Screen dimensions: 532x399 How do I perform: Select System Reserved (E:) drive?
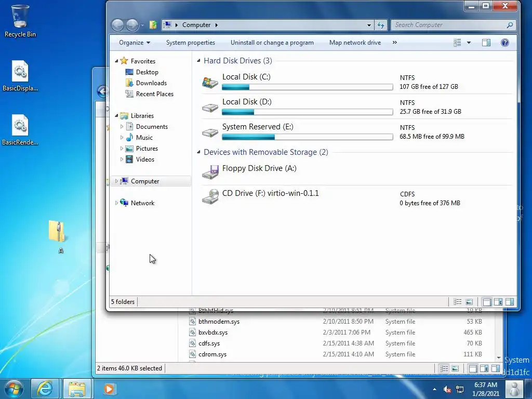point(355,131)
